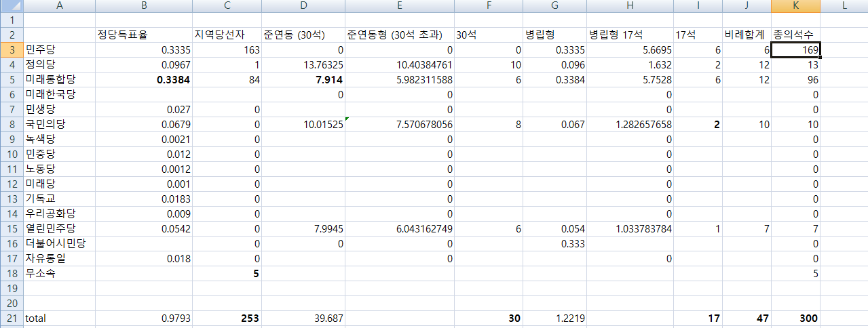Image resolution: width=868 pixels, height=328 pixels.
Task: Click the bold total cell 300
Action: tap(795, 318)
